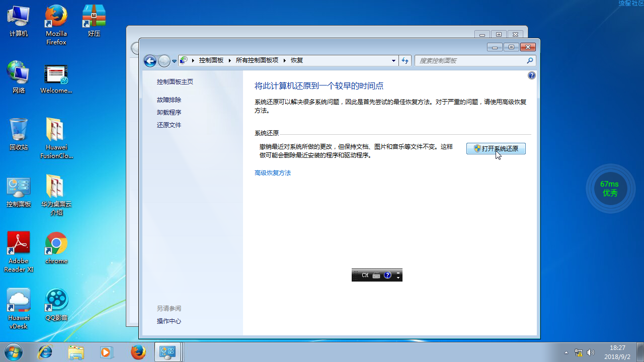
Task: Open Huawei vDesk desktop icon
Action: point(19,309)
